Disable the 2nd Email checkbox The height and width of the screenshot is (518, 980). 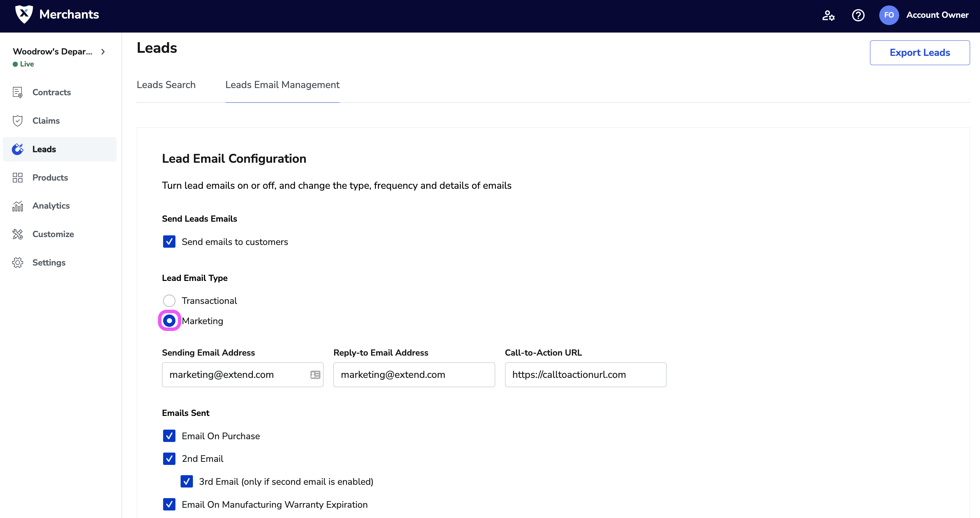click(169, 459)
